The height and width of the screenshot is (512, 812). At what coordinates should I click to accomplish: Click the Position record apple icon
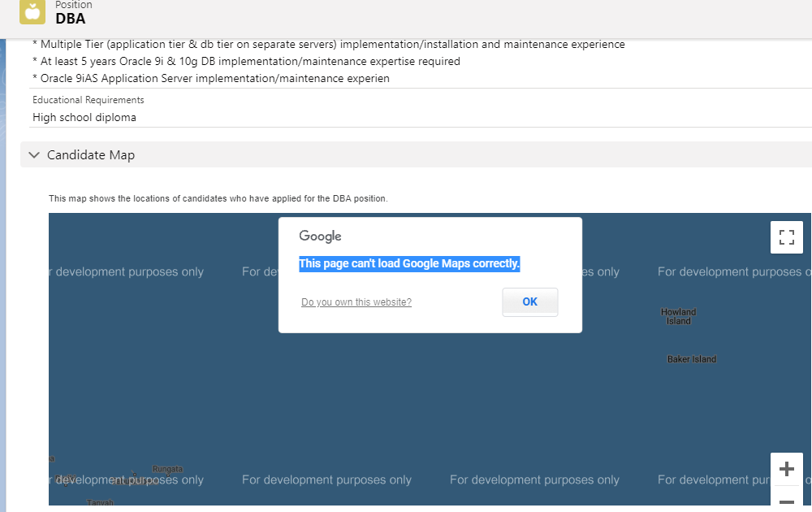tap(32, 11)
